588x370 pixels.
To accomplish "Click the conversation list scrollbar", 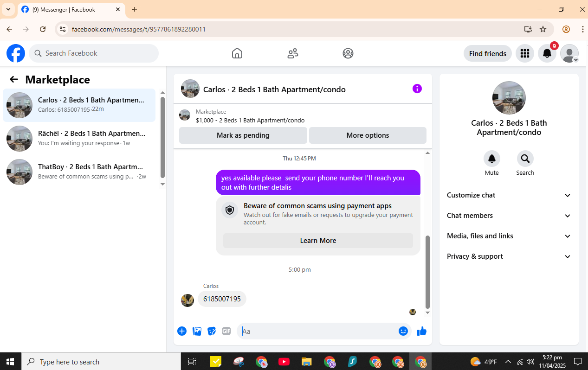I will pos(162,137).
